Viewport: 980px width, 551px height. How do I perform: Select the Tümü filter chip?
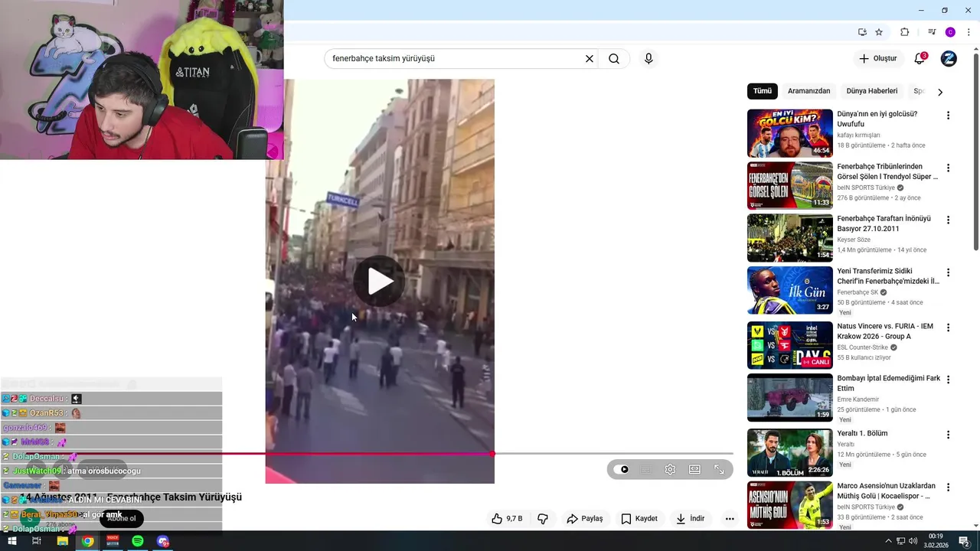(x=763, y=91)
